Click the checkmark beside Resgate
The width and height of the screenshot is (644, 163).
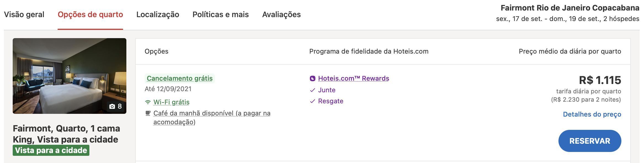(312, 101)
